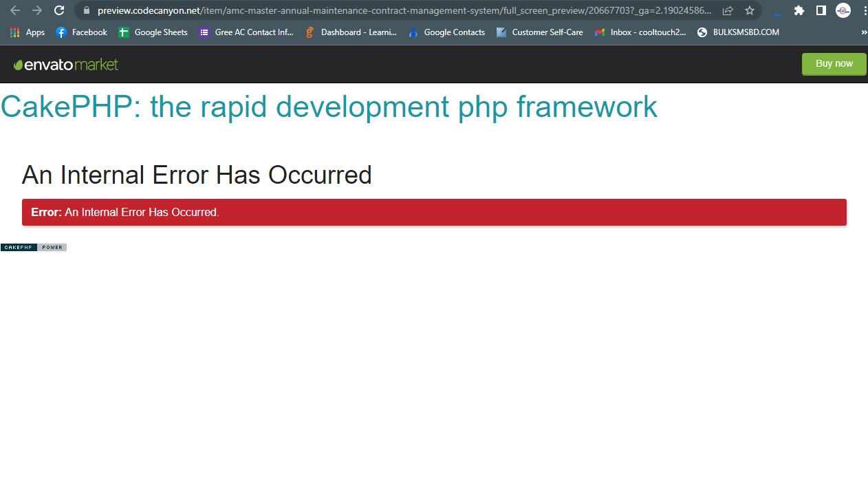
Task: Select the codecanyon preview URL in address bar
Action: 404,10
